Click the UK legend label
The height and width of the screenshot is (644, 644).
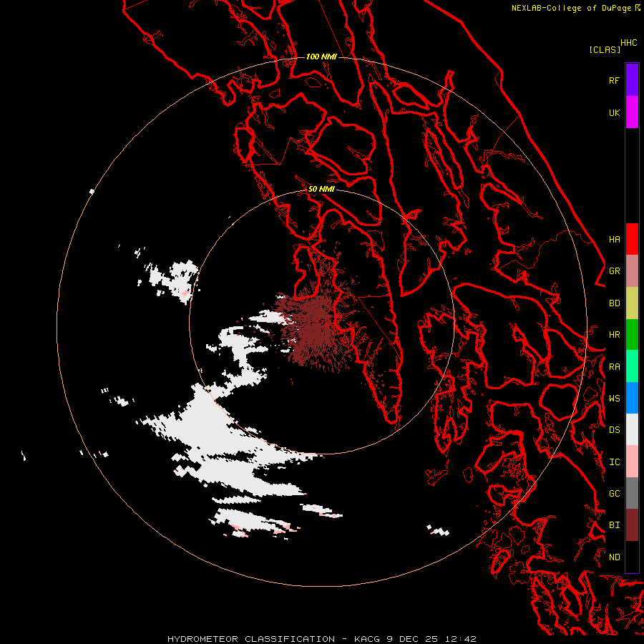[614, 112]
